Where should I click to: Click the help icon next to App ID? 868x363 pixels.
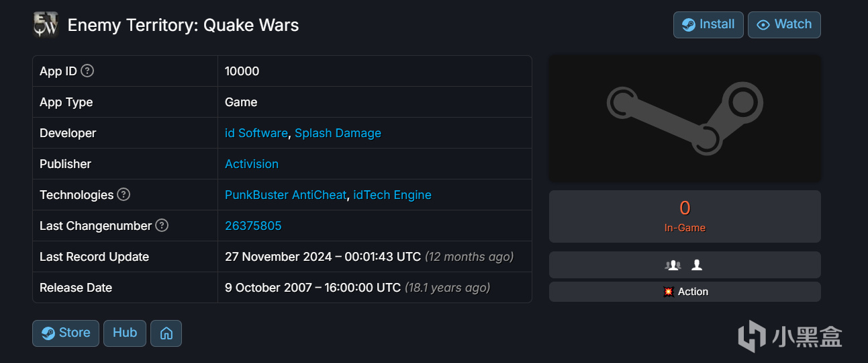click(87, 71)
